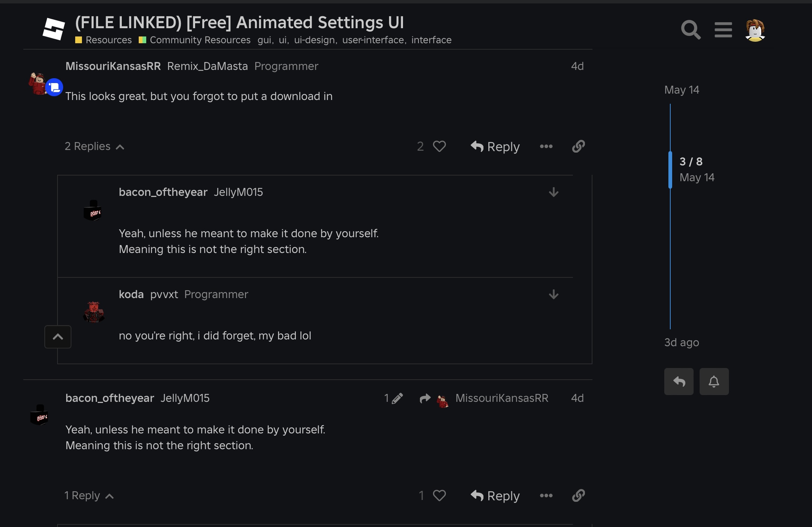
Task: Like MissouriKansasRR's post with heart
Action: [439, 146]
